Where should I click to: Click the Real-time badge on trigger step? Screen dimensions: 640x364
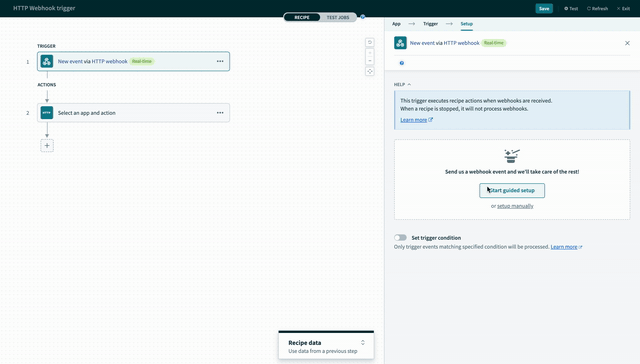(x=142, y=61)
